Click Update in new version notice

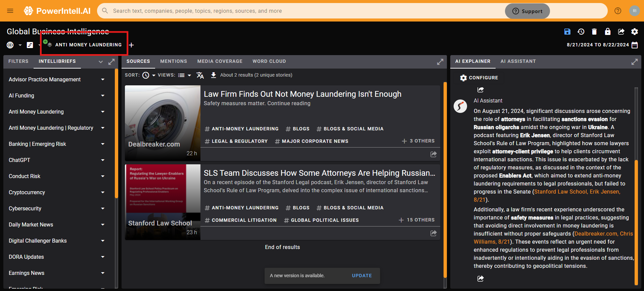click(x=362, y=276)
